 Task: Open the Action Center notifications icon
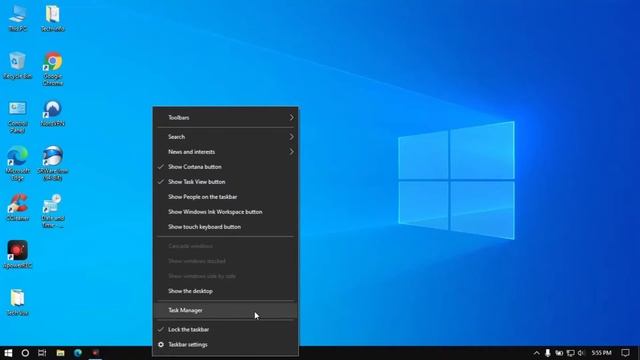625,353
